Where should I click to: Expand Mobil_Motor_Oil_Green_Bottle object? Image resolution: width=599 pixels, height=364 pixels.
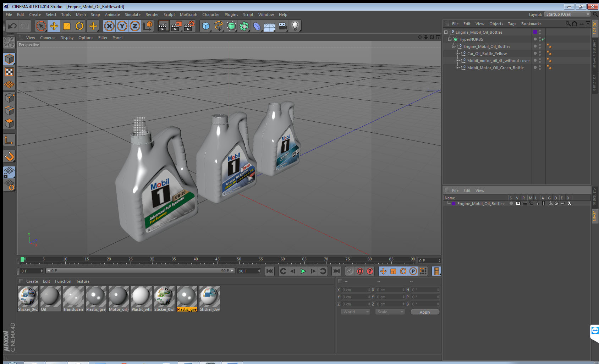click(x=458, y=67)
